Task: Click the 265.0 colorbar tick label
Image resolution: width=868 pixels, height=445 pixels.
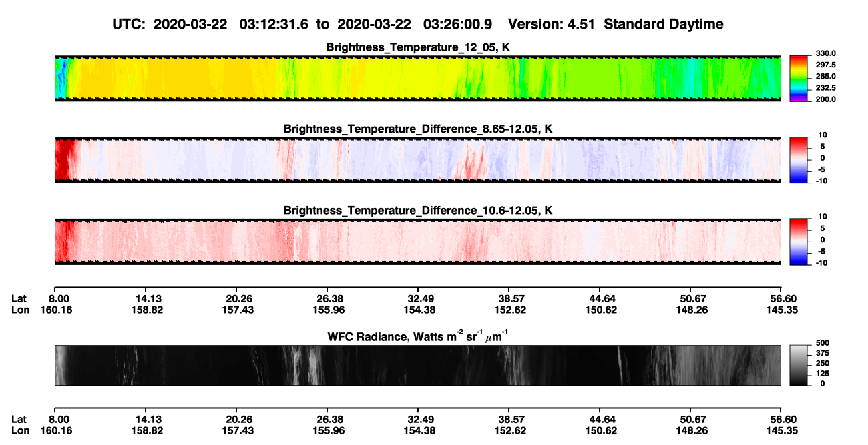Action: click(x=826, y=77)
